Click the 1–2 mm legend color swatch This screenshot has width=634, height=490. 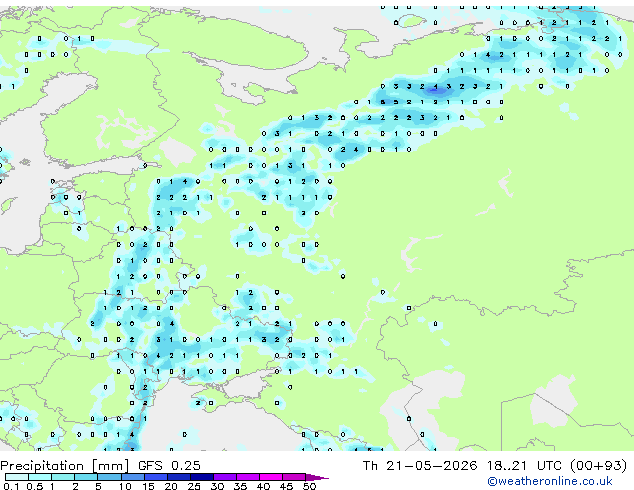pos(63,477)
